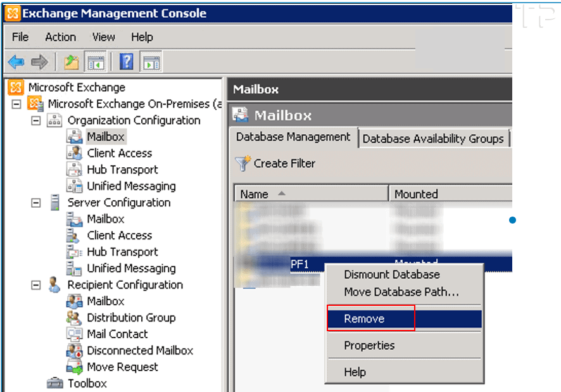Click the Server Configuration server icon

(54, 202)
